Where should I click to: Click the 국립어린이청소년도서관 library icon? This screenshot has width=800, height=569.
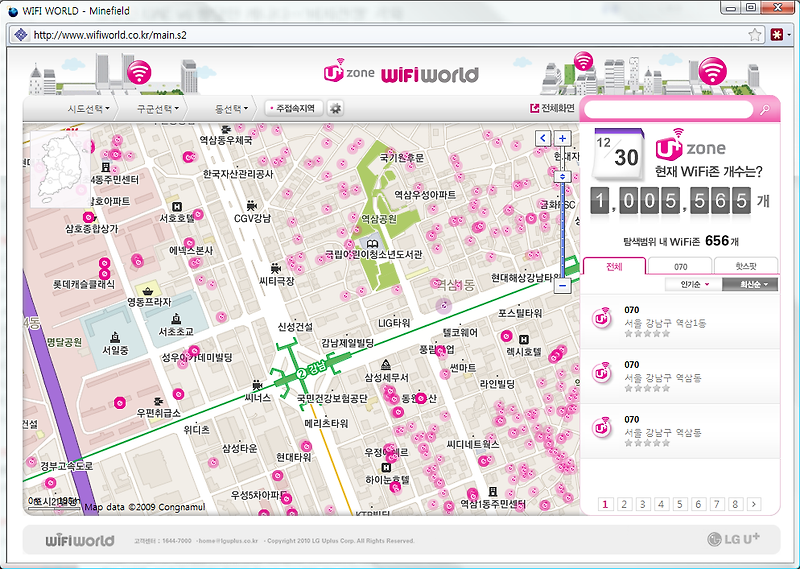coord(372,244)
